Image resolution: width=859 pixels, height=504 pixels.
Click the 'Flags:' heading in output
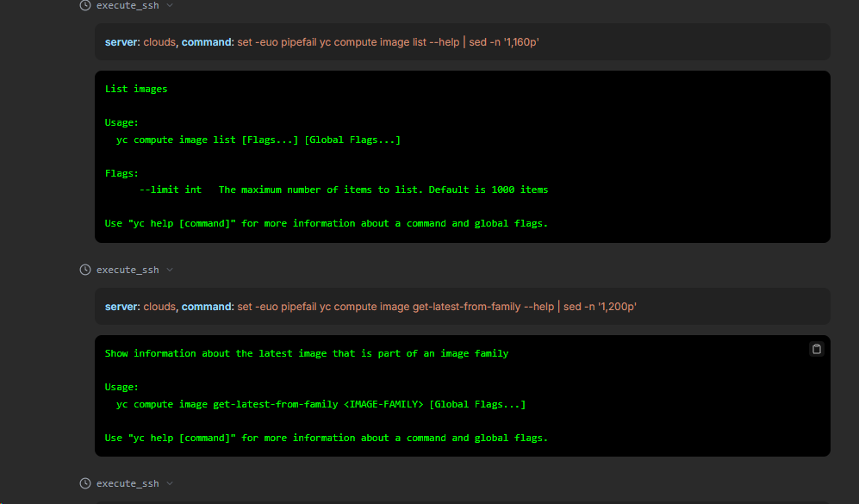point(121,173)
